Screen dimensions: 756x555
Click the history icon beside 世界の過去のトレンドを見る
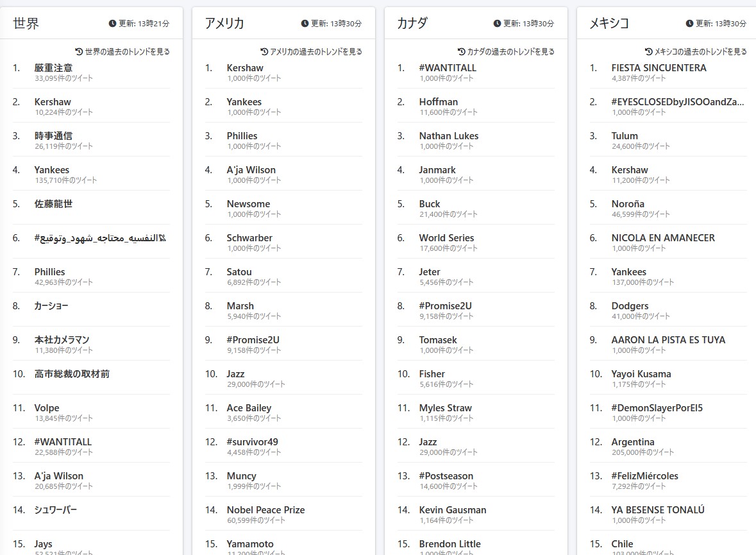(80, 51)
